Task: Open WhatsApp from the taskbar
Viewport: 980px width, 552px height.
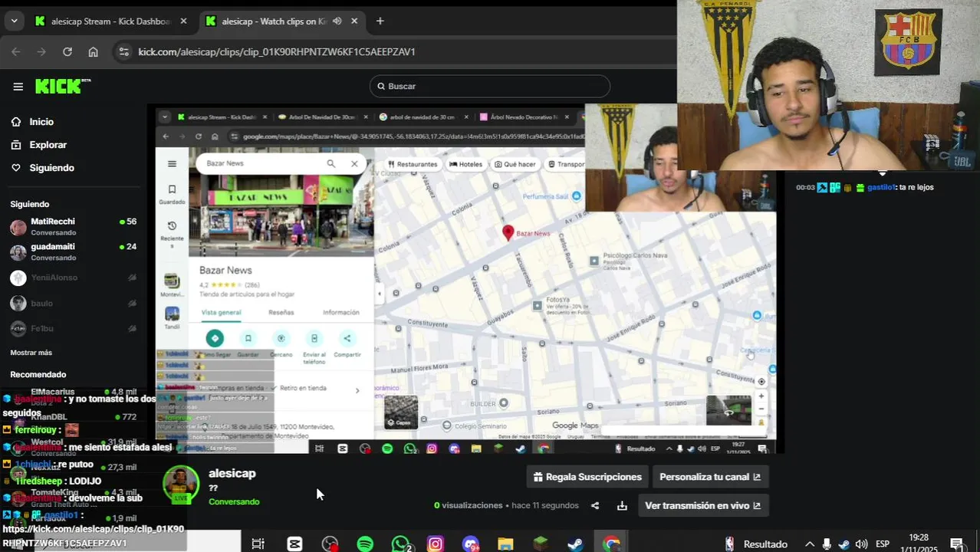Action: click(401, 544)
